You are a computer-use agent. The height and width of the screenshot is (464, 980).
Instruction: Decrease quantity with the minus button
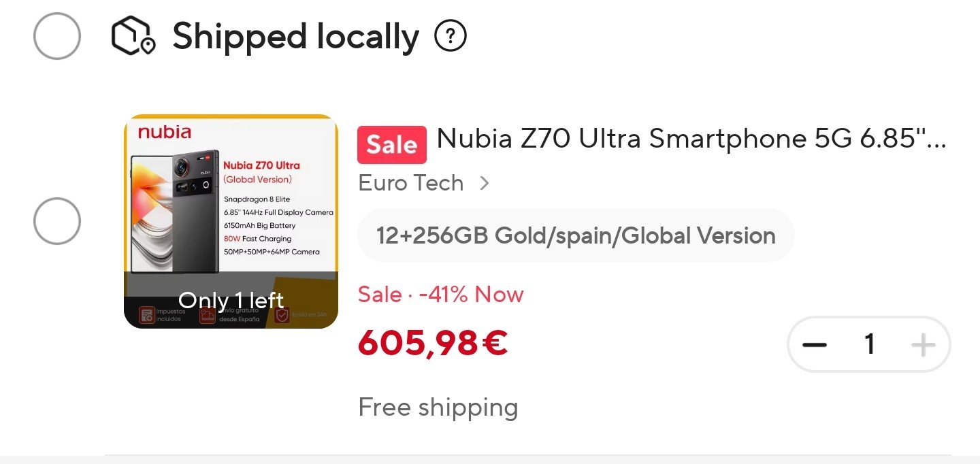814,345
